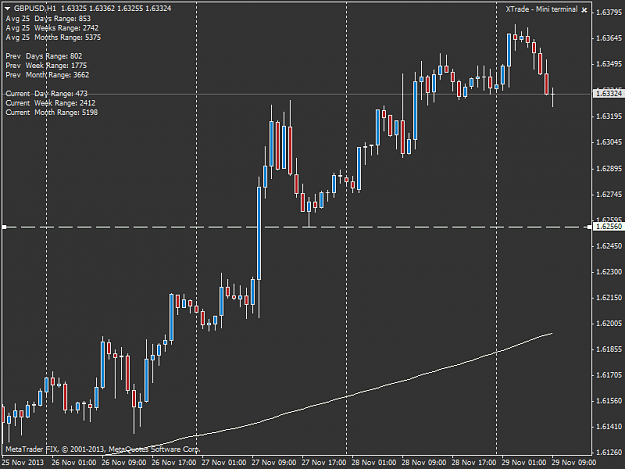625x469 pixels.
Task: Click the 1.63795 price scale label
Action: point(609,12)
